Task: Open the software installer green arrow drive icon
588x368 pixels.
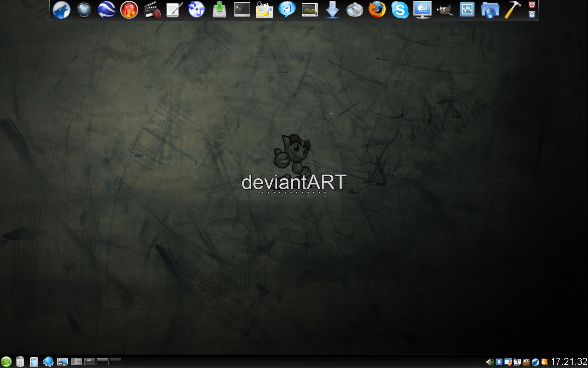Action: coord(219,9)
